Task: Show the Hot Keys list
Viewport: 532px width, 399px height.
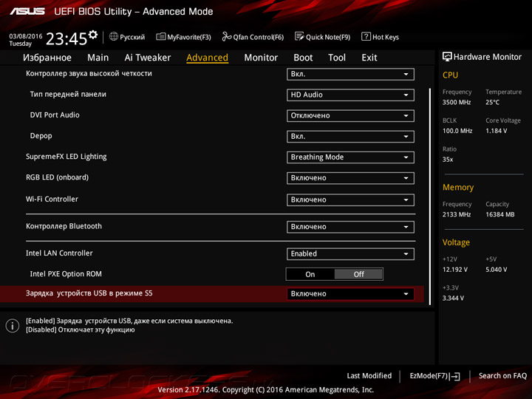Action: 381,37
